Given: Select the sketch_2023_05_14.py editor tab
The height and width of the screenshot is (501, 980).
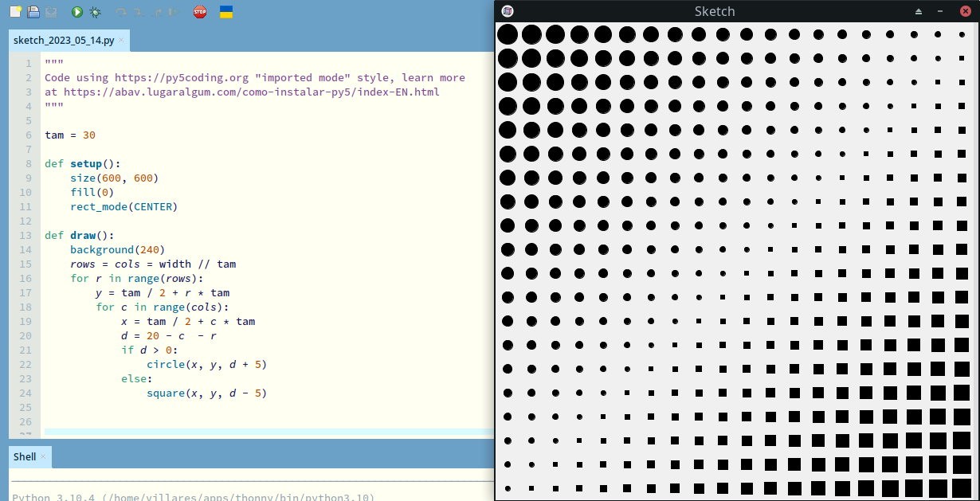Looking at the screenshot, I should [x=64, y=40].
